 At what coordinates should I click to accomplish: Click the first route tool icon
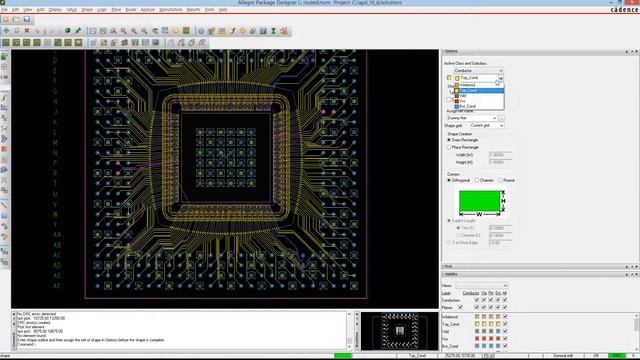pyautogui.click(x=171, y=42)
